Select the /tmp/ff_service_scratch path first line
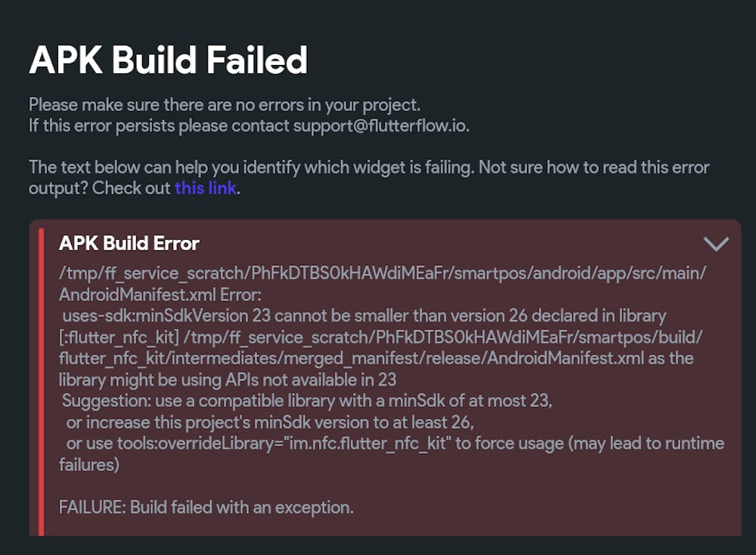 [x=383, y=274]
